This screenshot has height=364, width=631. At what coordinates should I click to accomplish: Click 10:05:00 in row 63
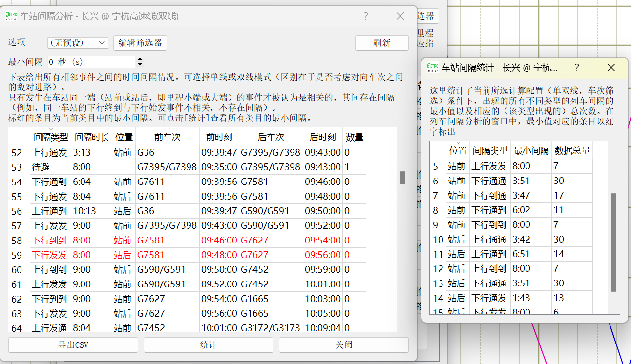pos(322,314)
